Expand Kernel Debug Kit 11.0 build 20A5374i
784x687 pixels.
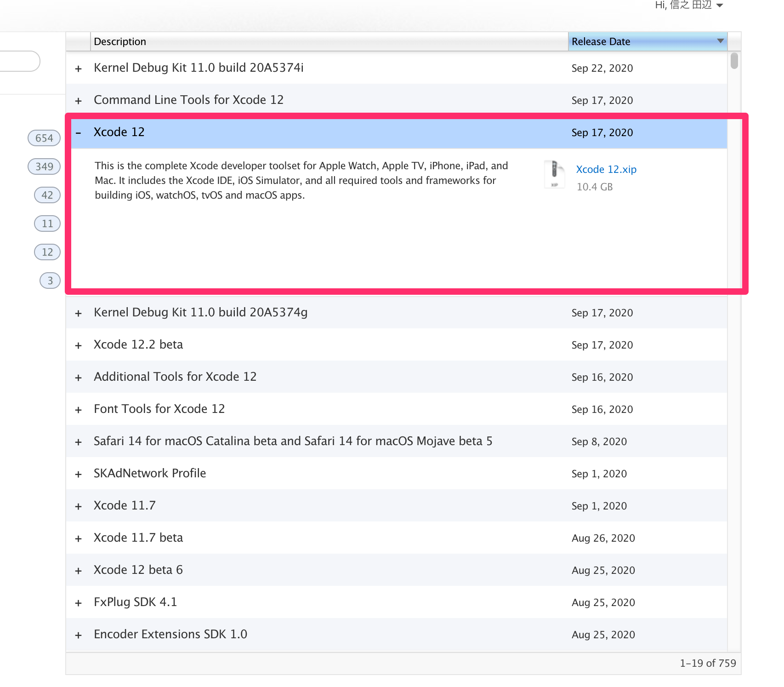pyautogui.click(x=78, y=68)
